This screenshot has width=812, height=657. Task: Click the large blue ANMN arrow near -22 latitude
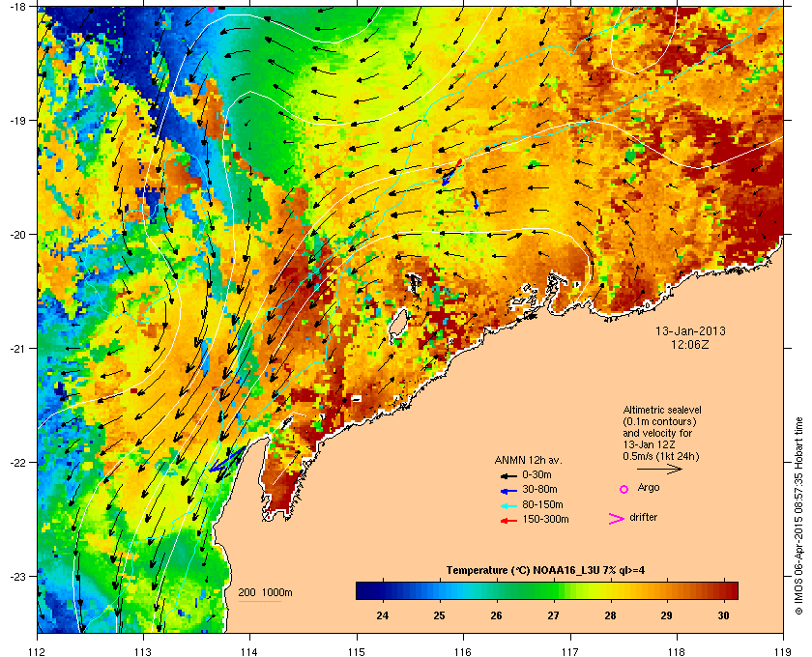[x=226, y=460]
